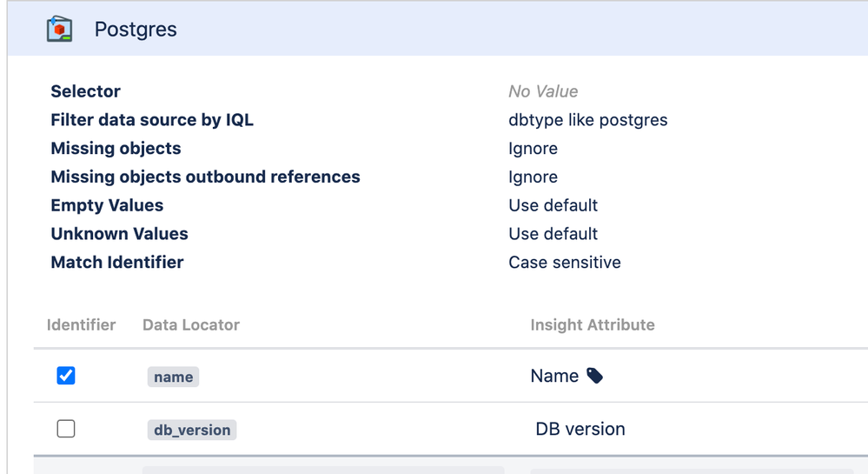The width and height of the screenshot is (868, 474).
Task: Click the Data Locator column header
Action: coord(191,325)
